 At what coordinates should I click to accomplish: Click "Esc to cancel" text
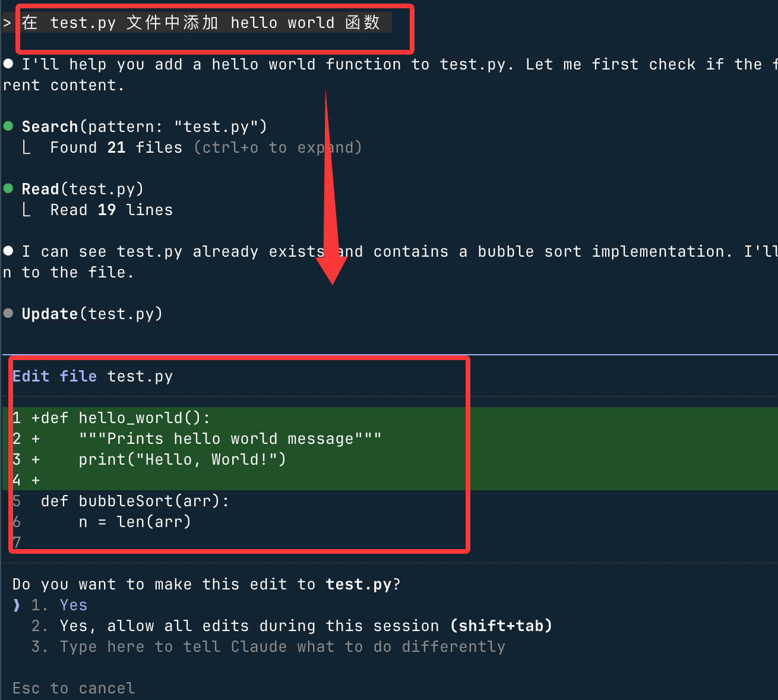(74, 688)
